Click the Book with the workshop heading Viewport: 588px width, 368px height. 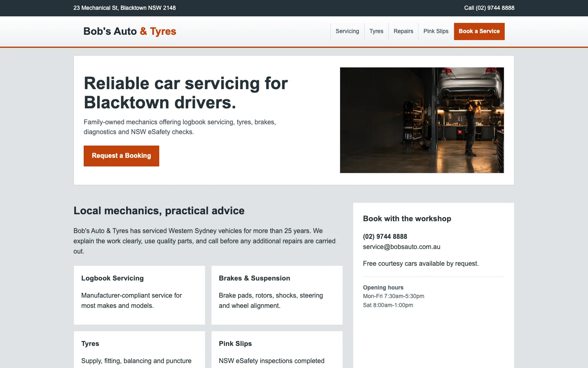pyautogui.click(x=407, y=219)
